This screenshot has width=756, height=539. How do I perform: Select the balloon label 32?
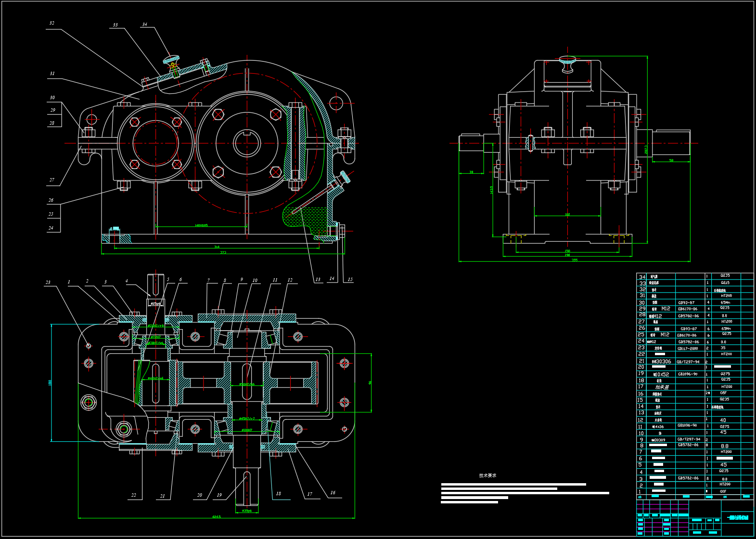[52, 23]
